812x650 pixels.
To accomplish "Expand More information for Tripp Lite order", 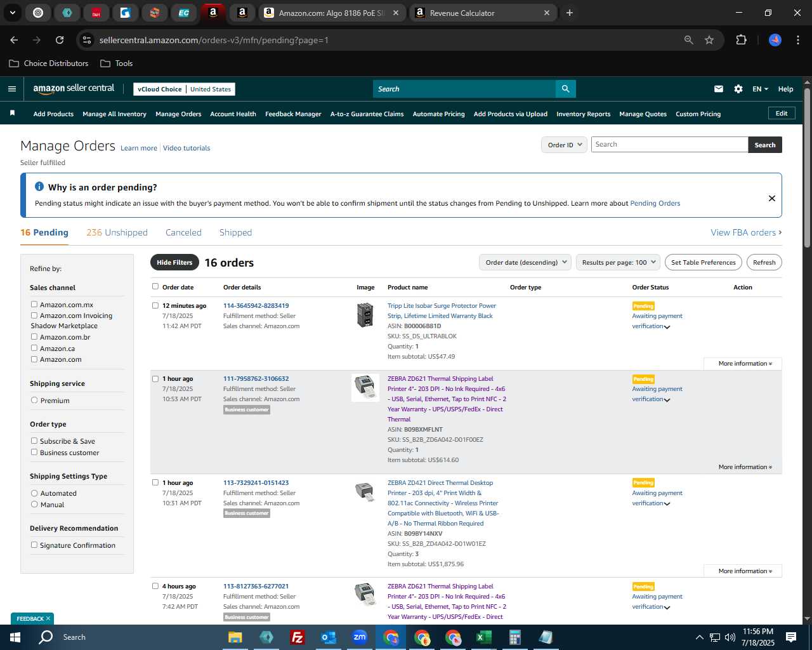I will point(745,364).
